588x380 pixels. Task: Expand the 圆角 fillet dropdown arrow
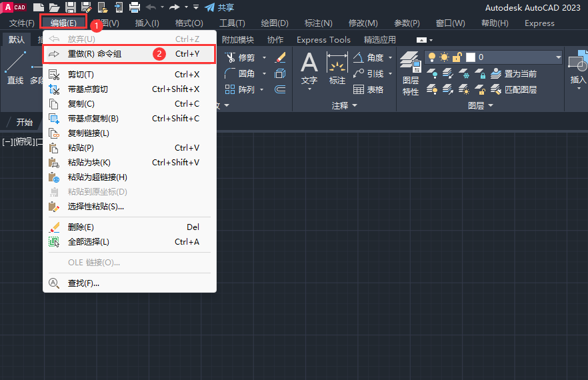(x=265, y=74)
